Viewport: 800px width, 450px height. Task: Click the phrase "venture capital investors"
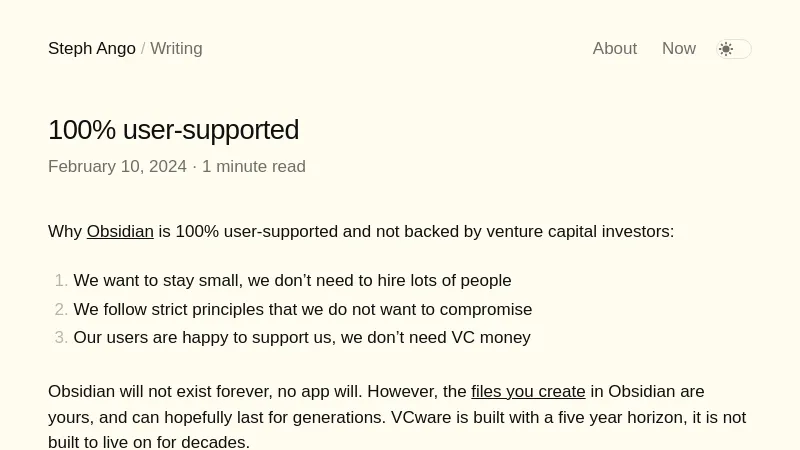pyautogui.click(x=579, y=232)
